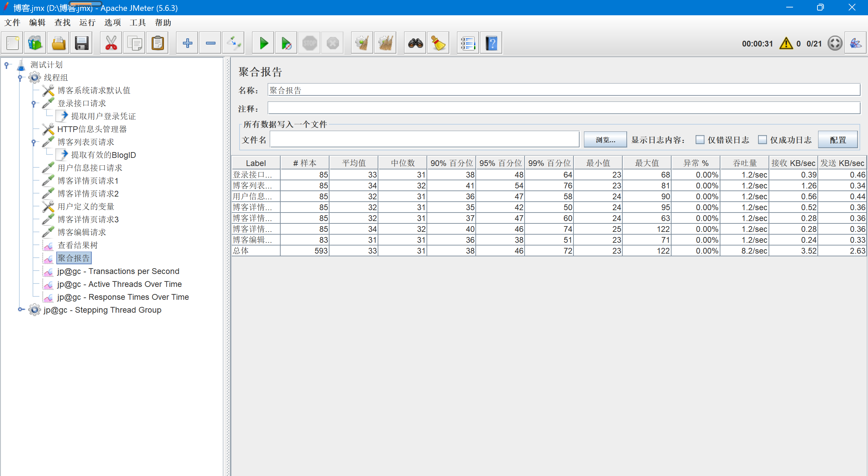Enable the 仅错误日志 checkbox
This screenshot has height=476, width=868.
click(700, 140)
